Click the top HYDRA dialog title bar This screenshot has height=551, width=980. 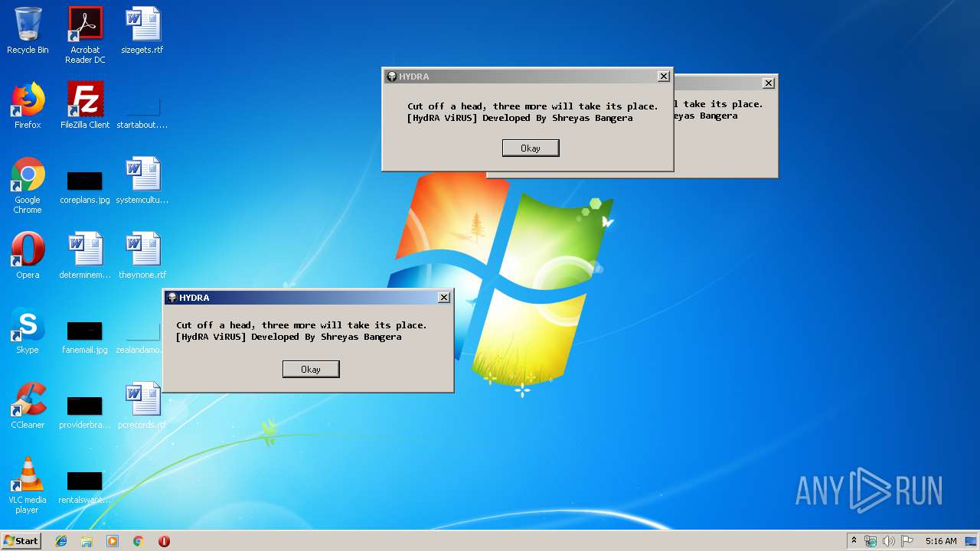pos(528,76)
